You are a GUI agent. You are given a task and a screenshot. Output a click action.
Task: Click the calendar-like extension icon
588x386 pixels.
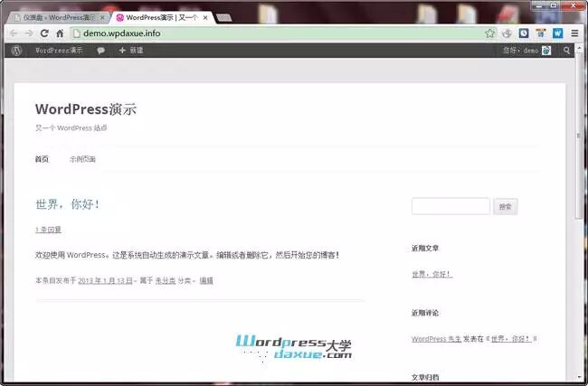pos(540,33)
